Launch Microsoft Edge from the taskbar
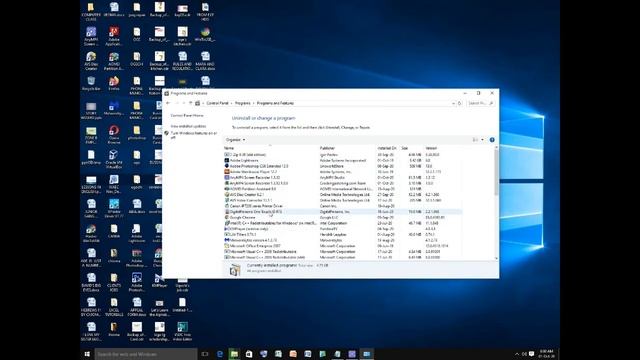This screenshot has width=640, height=360. (x=220, y=354)
